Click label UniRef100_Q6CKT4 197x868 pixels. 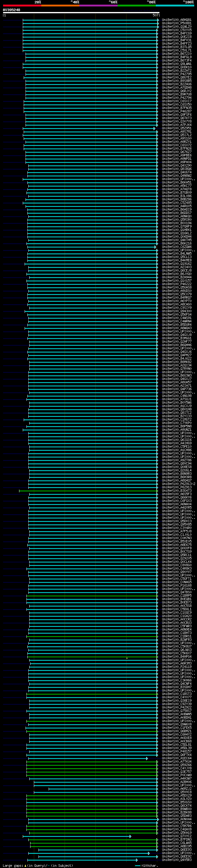pos(176,806)
